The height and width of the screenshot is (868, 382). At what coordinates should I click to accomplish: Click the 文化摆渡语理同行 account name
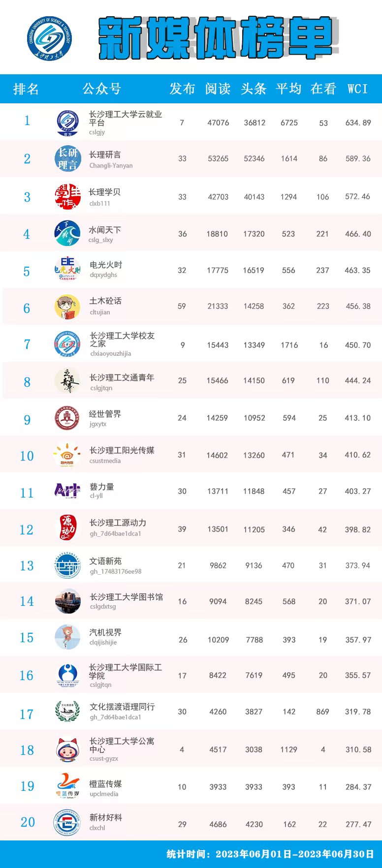tap(122, 707)
